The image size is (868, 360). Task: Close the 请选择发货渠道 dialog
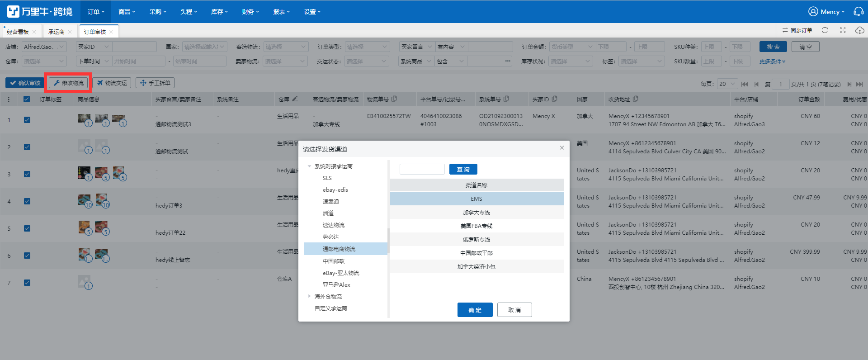562,147
